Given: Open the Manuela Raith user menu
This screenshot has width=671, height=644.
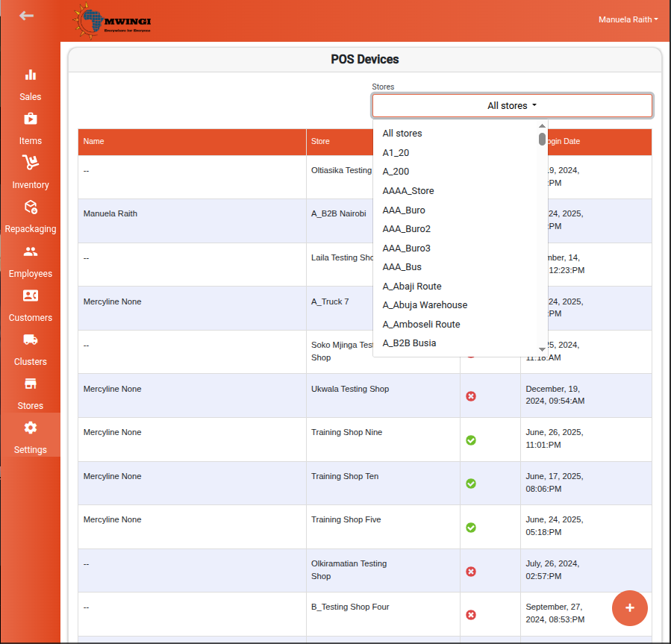Looking at the screenshot, I should click(x=628, y=19).
